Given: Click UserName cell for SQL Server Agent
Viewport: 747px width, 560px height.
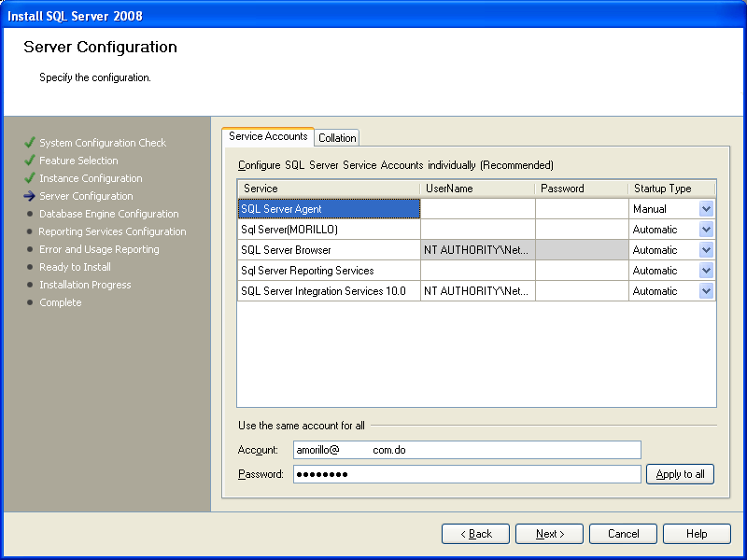Looking at the screenshot, I should (x=478, y=208).
